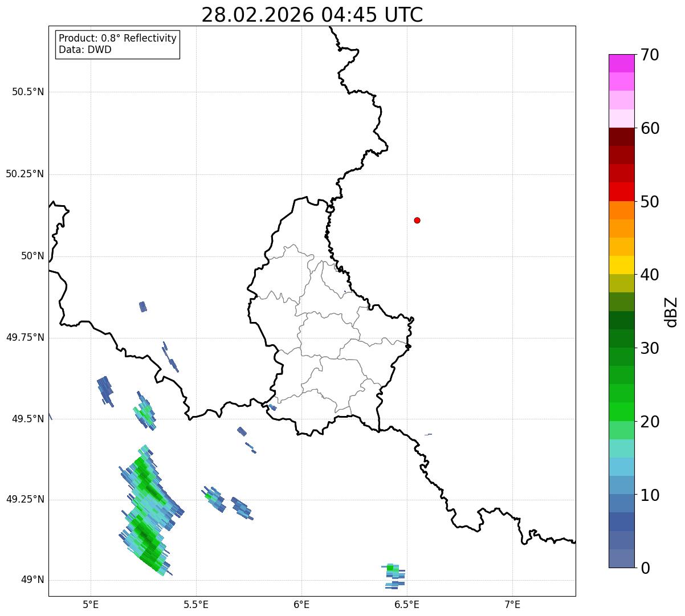Click the yellow 40 dBZ colorbar segment
This screenshot has height=616, width=685.
tap(622, 265)
